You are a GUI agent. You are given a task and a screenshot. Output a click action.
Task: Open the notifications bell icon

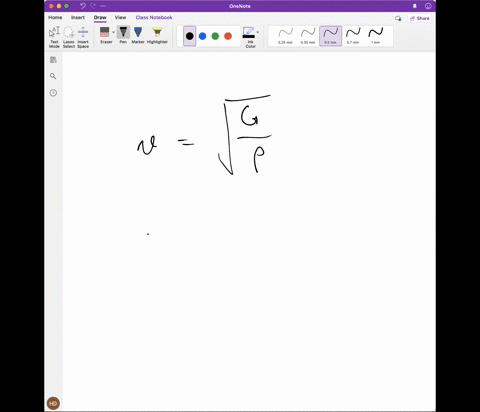tap(415, 6)
